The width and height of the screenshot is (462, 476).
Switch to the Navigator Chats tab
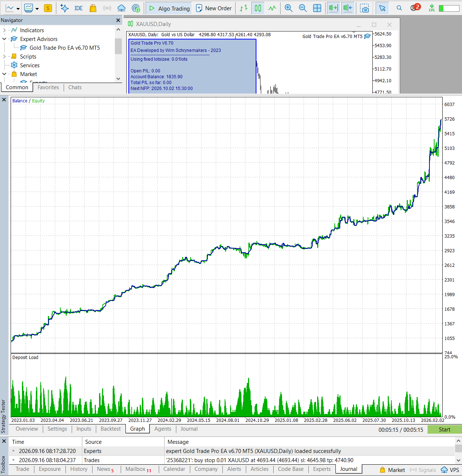(75, 87)
